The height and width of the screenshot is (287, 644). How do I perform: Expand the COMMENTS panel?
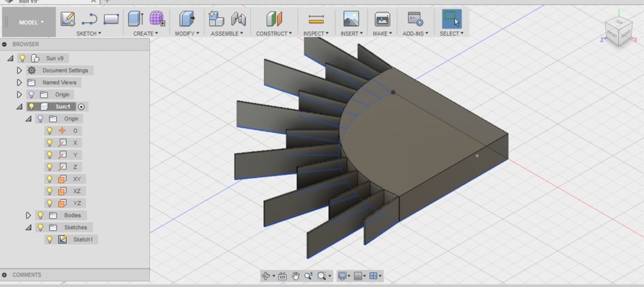coord(5,275)
